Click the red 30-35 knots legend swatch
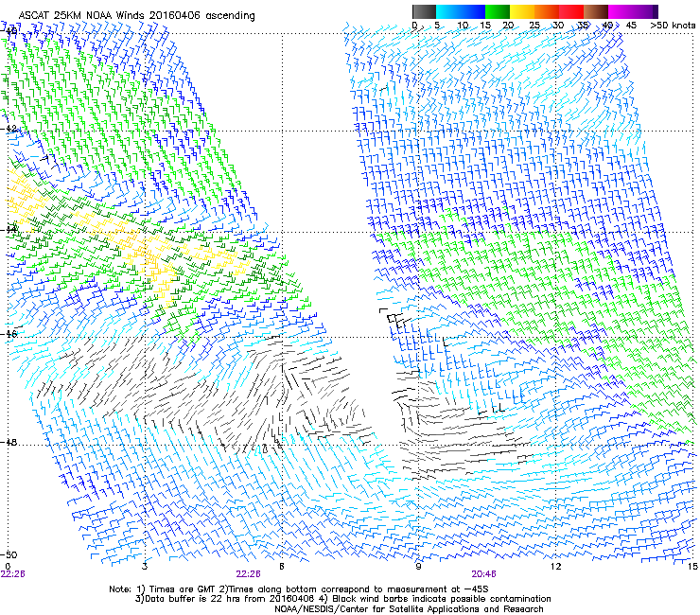The image size is (700, 615). click(x=571, y=11)
